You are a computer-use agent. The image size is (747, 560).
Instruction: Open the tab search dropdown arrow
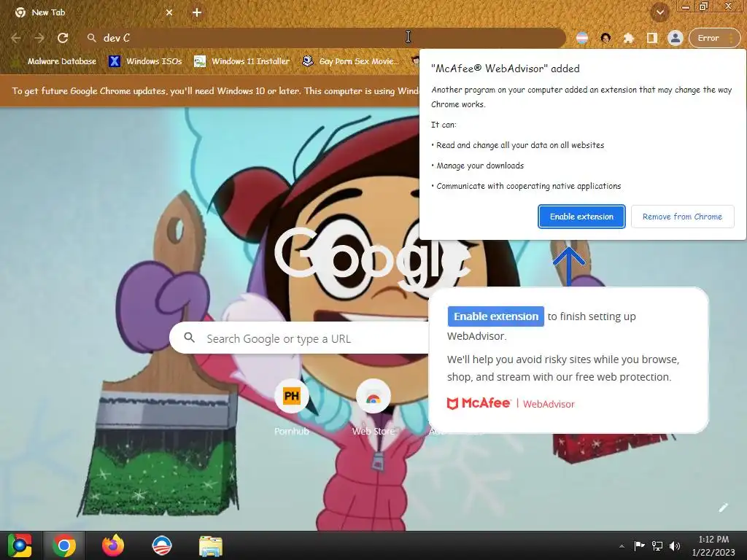point(659,12)
